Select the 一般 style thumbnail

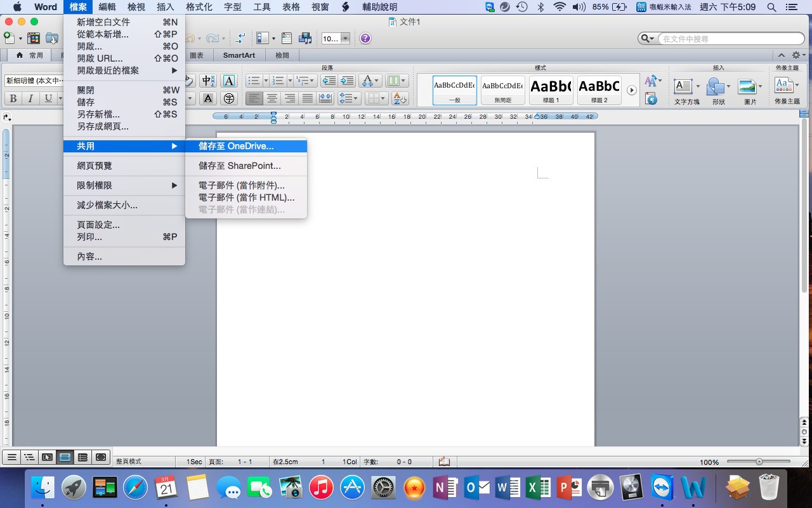click(x=455, y=90)
